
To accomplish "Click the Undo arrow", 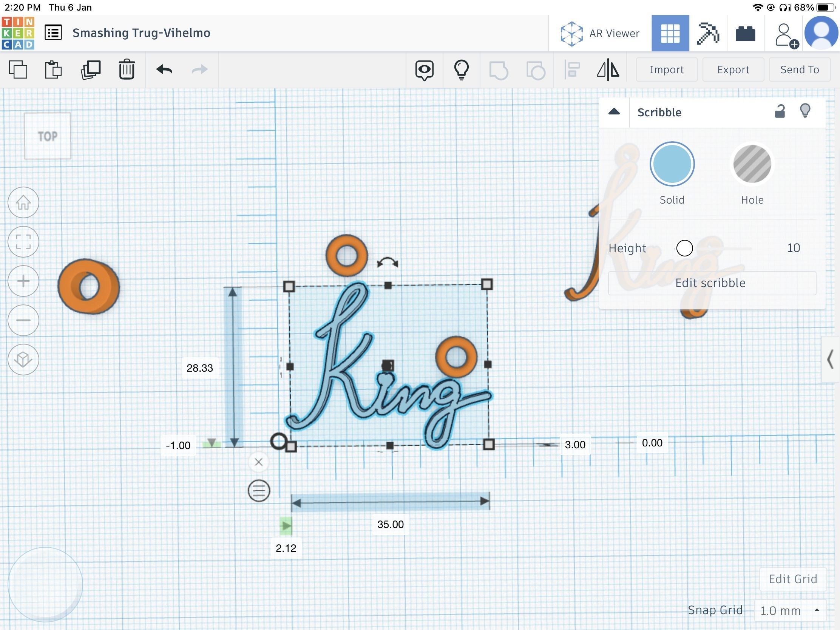I will (x=164, y=69).
